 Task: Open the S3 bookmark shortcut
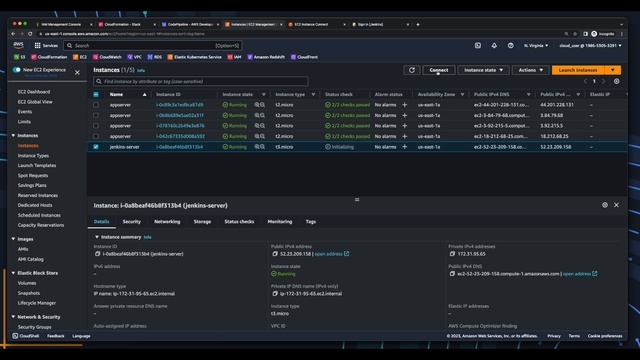point(19,57)
